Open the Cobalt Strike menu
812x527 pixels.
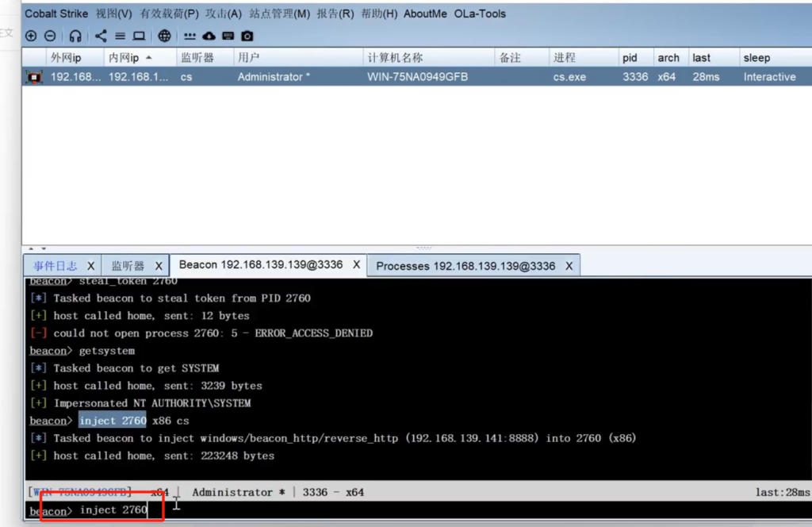coord(56,14)
